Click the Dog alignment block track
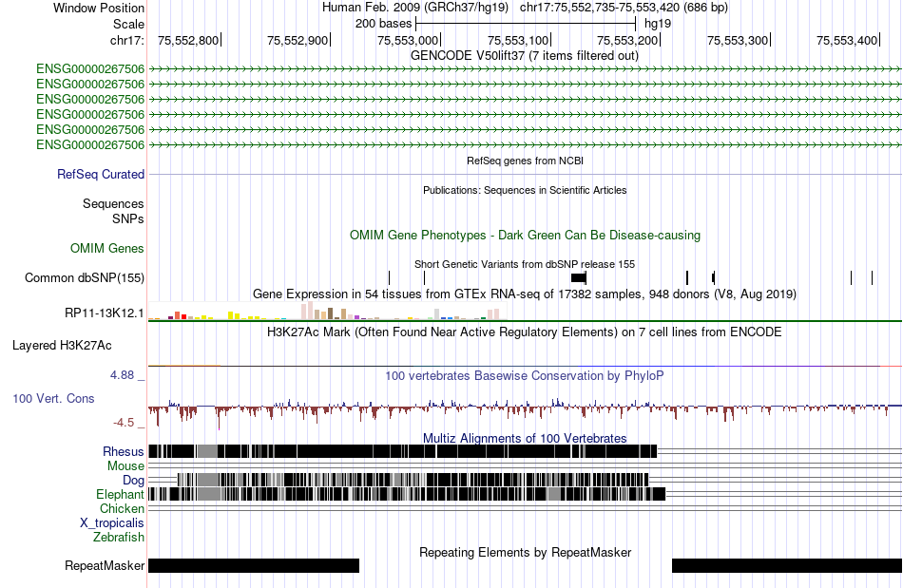 (x=413, y=480)
